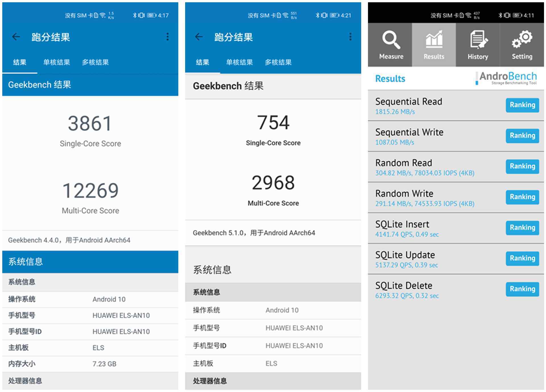Select single-core score 3861
The image size is (546, 392).
90,123
